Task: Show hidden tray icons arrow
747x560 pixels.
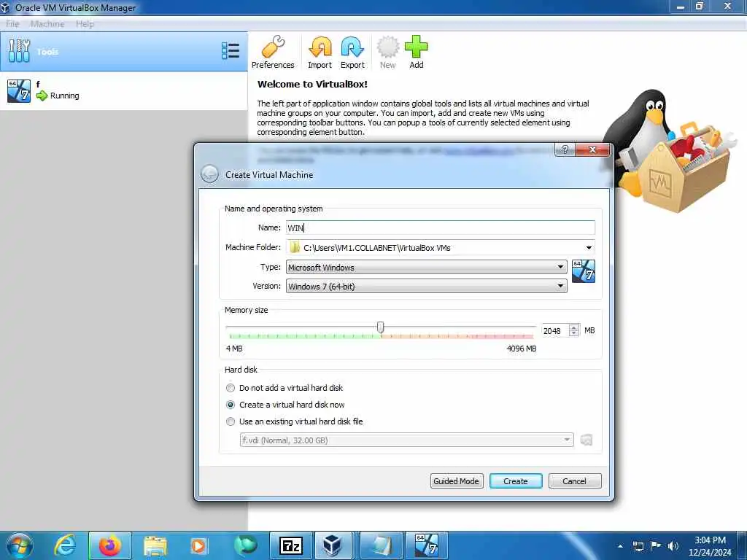Action: coord(620,546)
